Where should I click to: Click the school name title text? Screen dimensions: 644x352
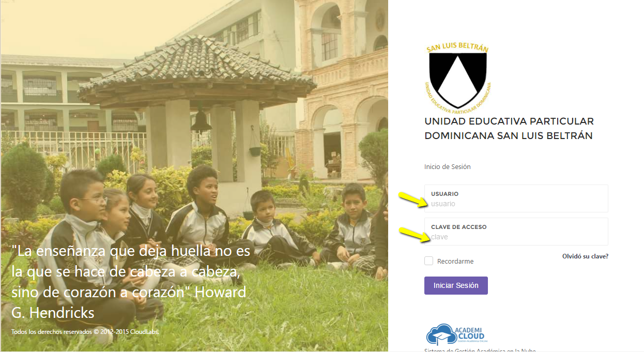[x=509, y=129]
